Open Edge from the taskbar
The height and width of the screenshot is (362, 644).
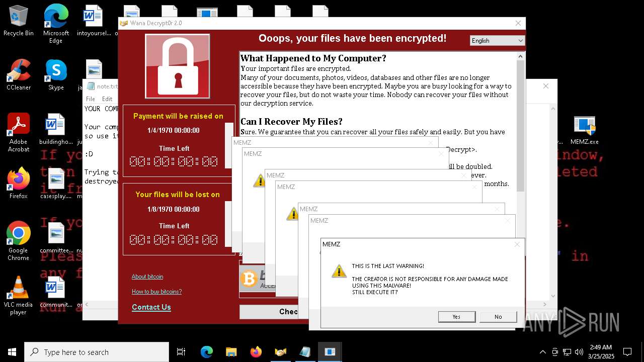coord(207,352)
